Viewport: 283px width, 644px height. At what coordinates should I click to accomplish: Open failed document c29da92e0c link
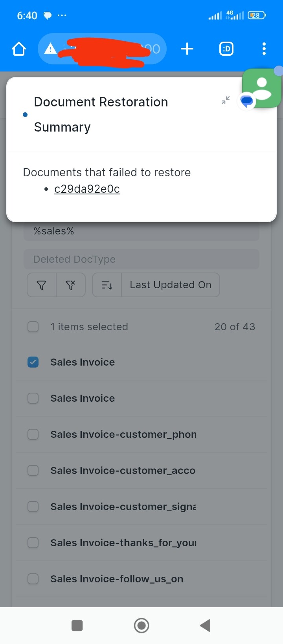[87, 189]
